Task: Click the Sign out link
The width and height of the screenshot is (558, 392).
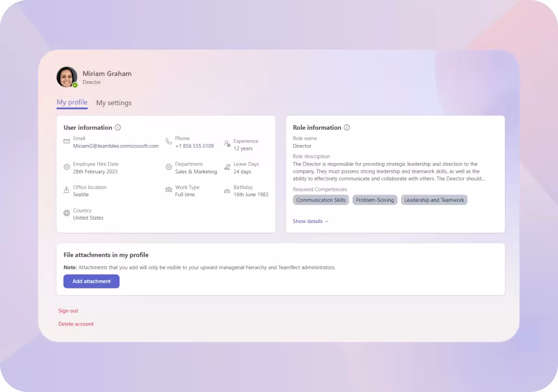Action: [x=68, y=311]
